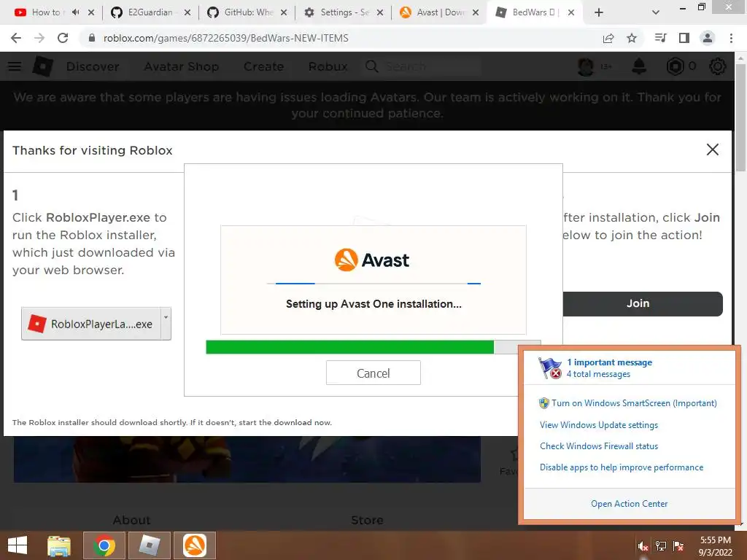
Task: Go forward to the next page
Action: coord(39,38)
